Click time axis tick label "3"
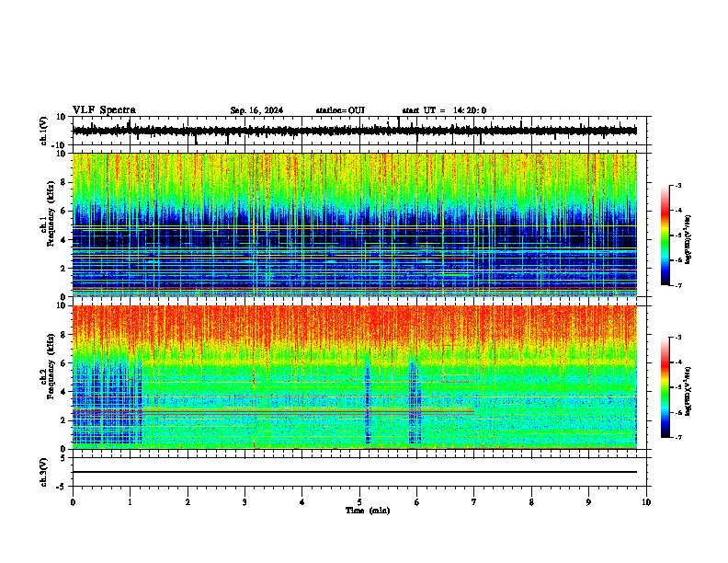The width and height of the screenshot is (728, 563). [x=245, y=502]
